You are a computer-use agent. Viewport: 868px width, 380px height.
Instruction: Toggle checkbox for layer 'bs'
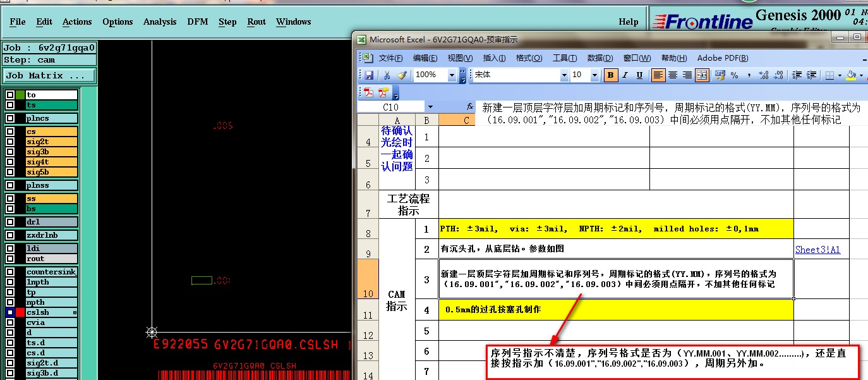[x=10, y=209]
